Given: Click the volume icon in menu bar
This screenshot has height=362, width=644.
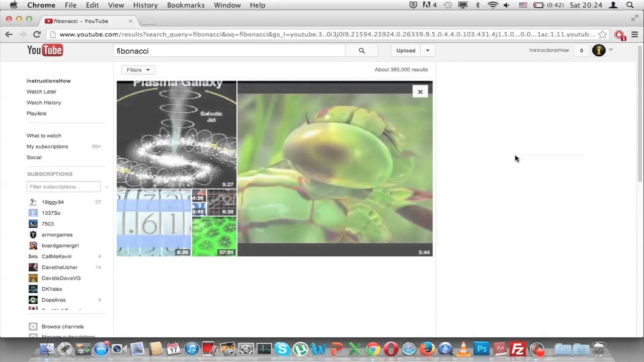Looking at the screenshot, I should (507, 5).
